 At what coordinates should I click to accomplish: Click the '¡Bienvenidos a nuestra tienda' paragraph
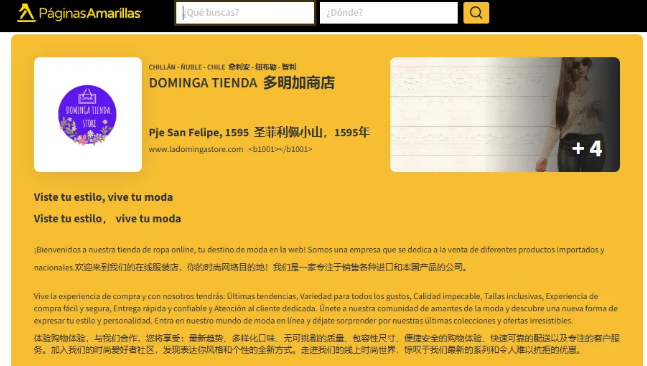[319, 258]
